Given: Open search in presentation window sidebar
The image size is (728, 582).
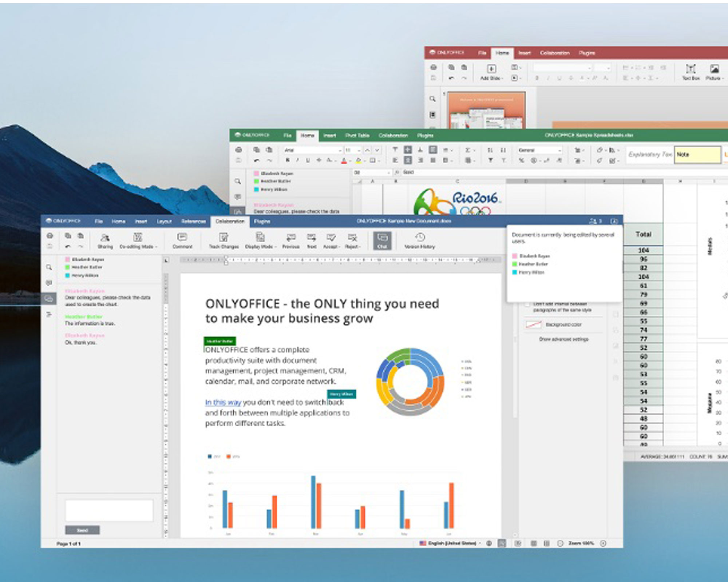Looking at the screenshot, I should pyautogui.click(x=432, y=99).
